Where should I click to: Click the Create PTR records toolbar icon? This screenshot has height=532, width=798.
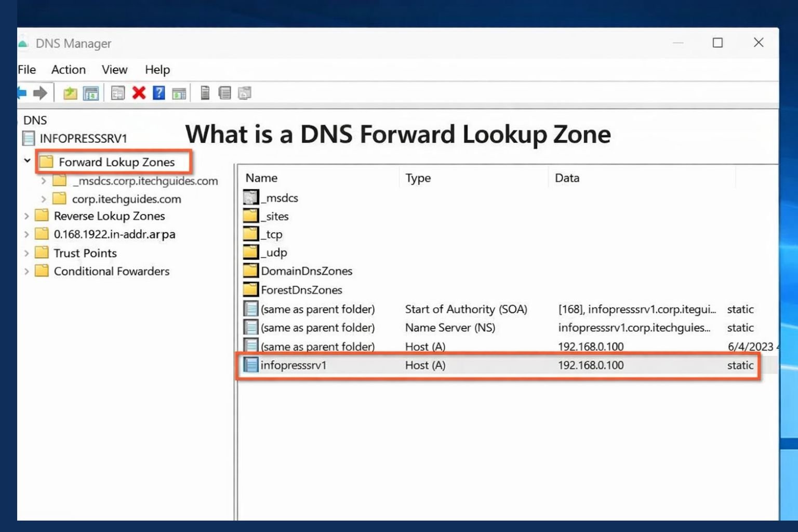click(x=244, y=92)
